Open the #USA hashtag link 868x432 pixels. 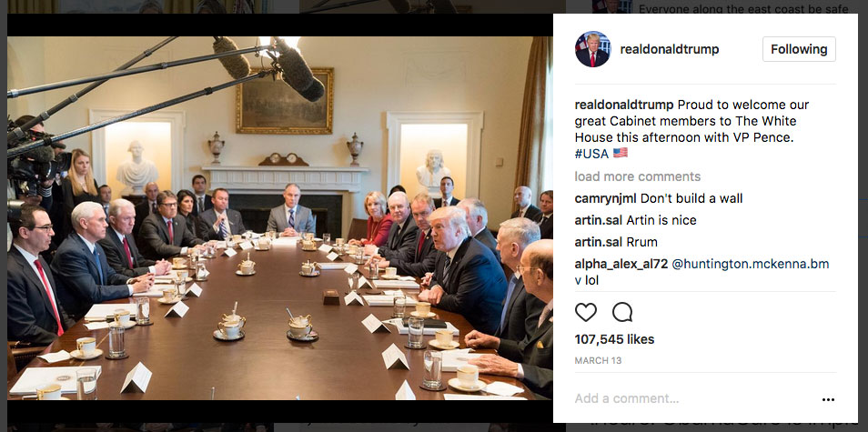[591, 154]
